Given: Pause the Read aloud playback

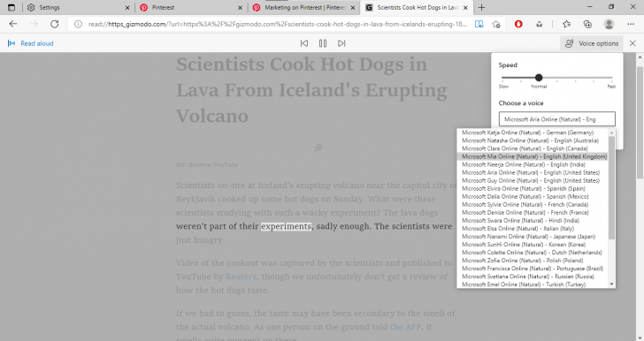Looking at the screenshot, I should 323,43.
